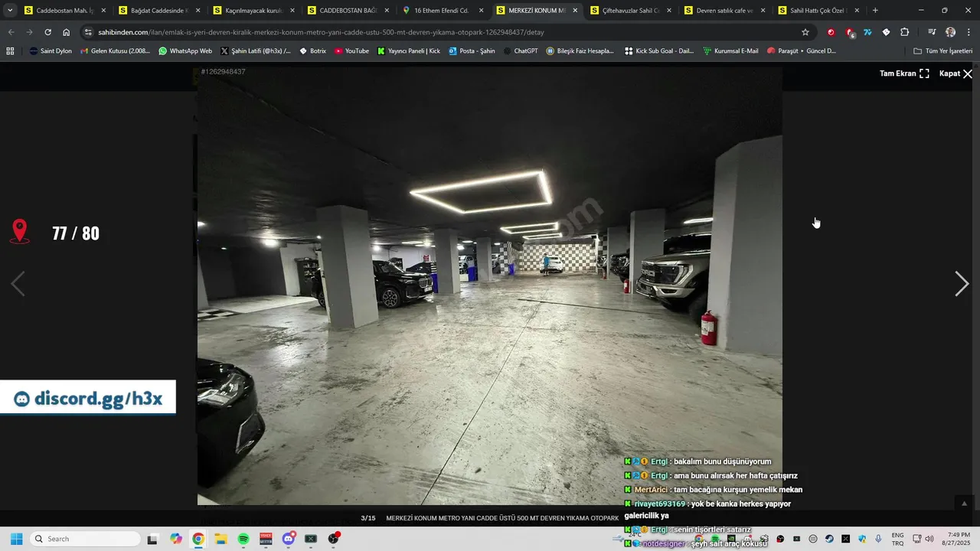
Task: Open Copilot from the taskbar
Action: point(176,539)
